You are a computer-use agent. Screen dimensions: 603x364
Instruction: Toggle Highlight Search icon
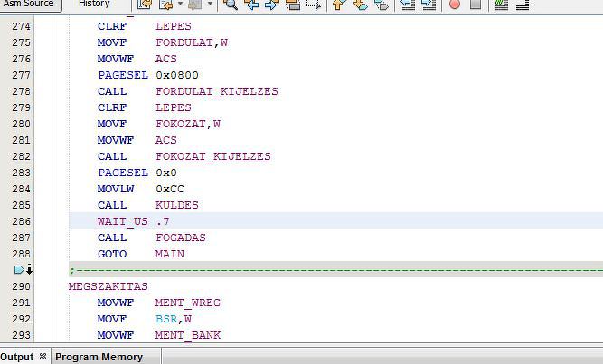(x=293, y=5)
